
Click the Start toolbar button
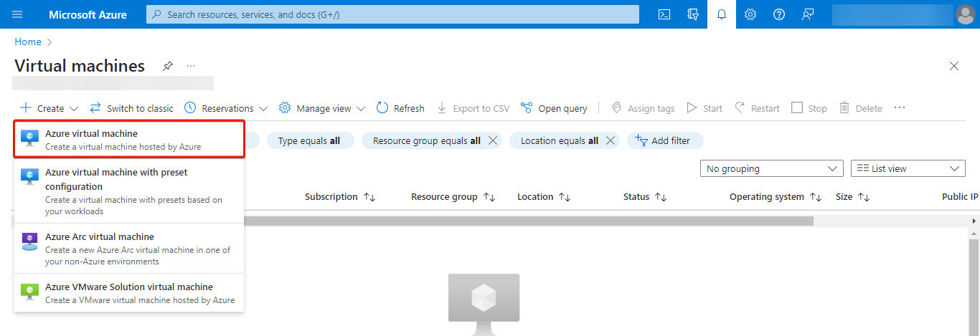(x=705, y=108)
